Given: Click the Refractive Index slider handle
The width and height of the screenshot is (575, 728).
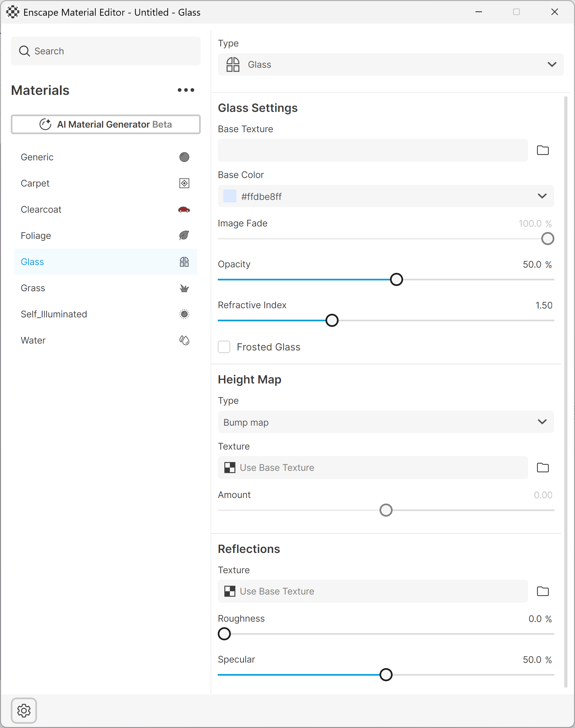Looking at the screenshot, I should (332, 321).
